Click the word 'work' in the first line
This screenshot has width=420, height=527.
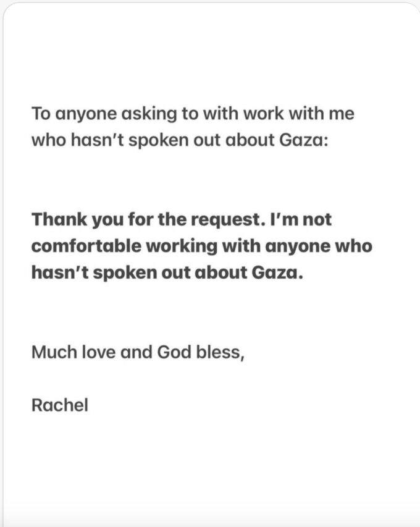point(263,113)
